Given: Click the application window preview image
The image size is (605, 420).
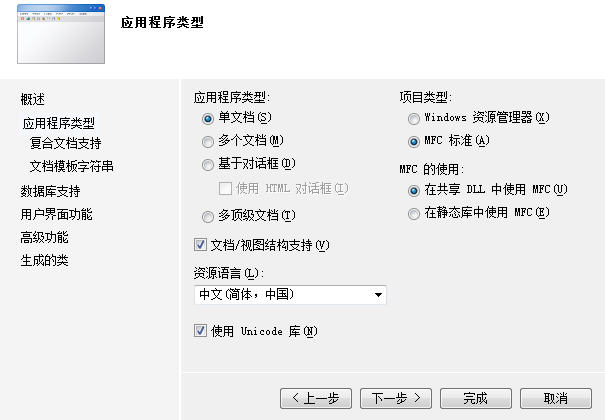Looking at the screenshot, I should pyautogui.click(x=61, y=34).
